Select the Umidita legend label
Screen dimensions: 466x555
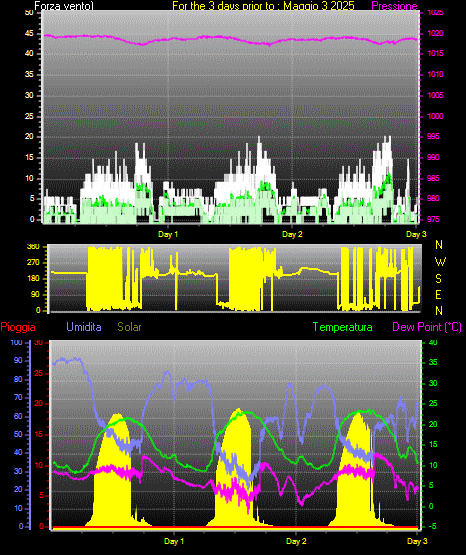pyautogui.click(x=84, y=327)
